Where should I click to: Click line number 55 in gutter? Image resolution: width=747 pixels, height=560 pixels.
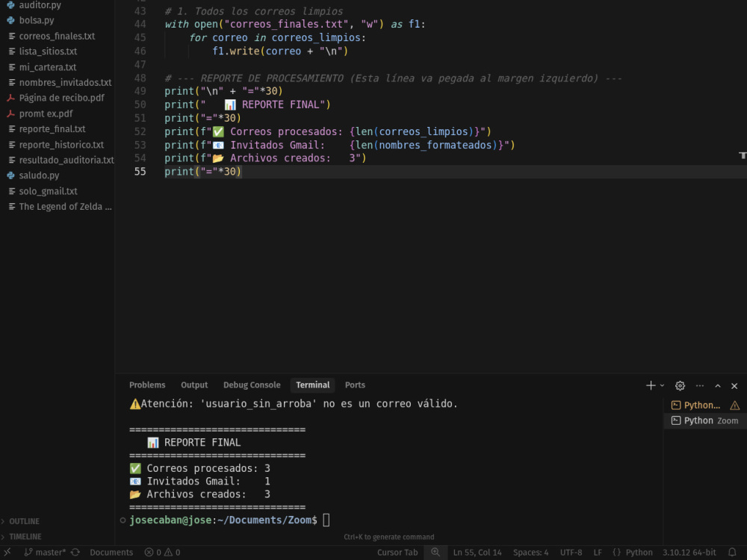pos(140,172)
